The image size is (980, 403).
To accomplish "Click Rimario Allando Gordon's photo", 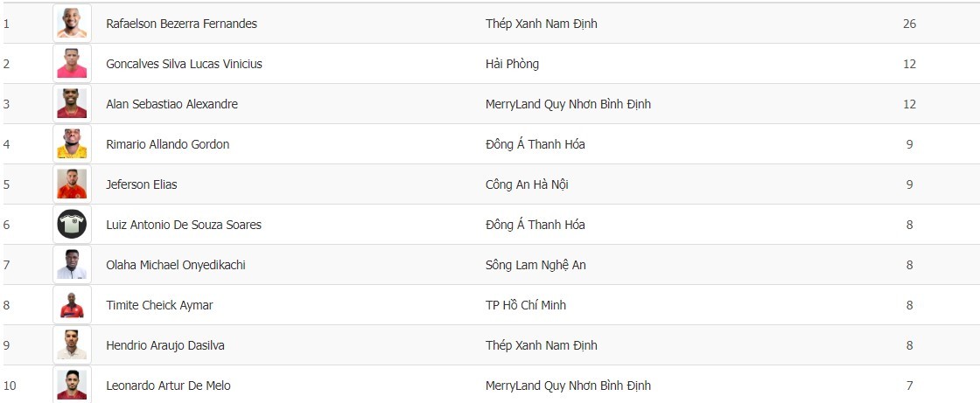I will pyautogui.click(x=72, y=144).
